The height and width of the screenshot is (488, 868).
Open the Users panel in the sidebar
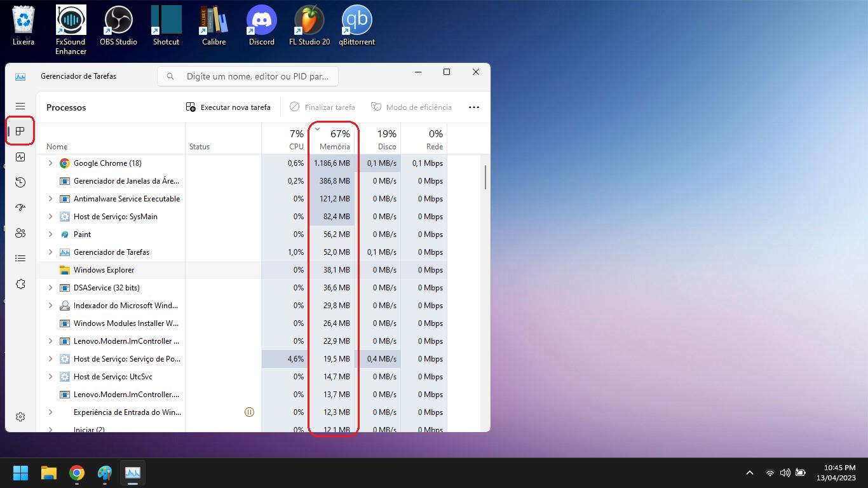pyautogui.click(x=20, y=233)
